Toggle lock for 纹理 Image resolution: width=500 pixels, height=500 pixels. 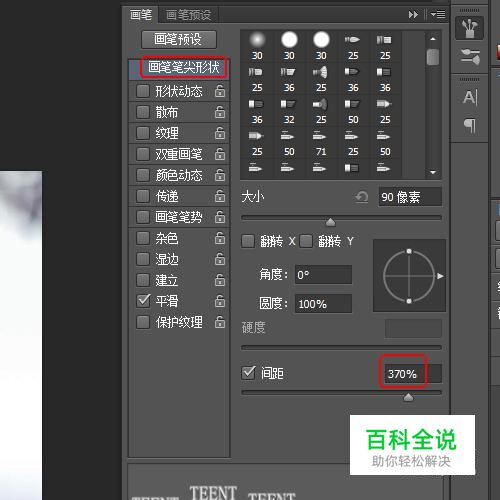(220, 133)
